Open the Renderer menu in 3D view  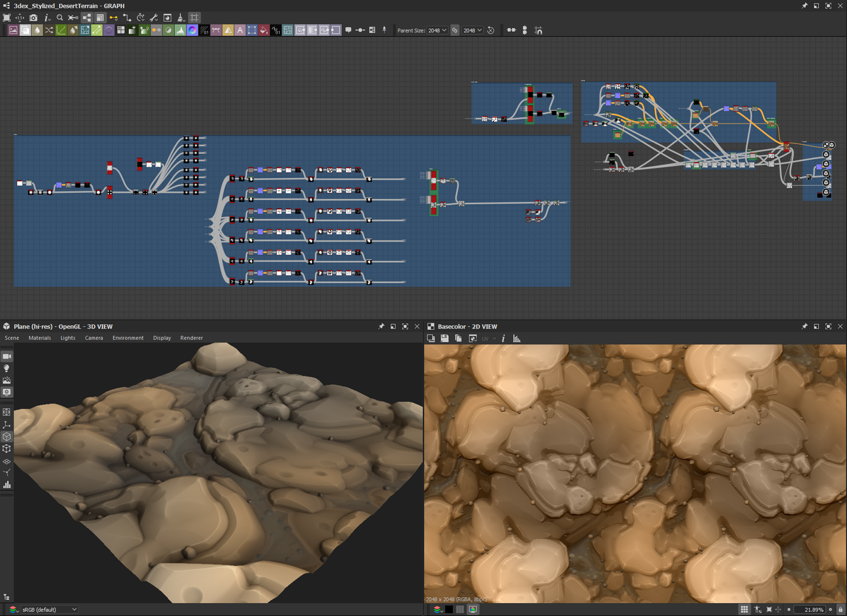point(191,338)
